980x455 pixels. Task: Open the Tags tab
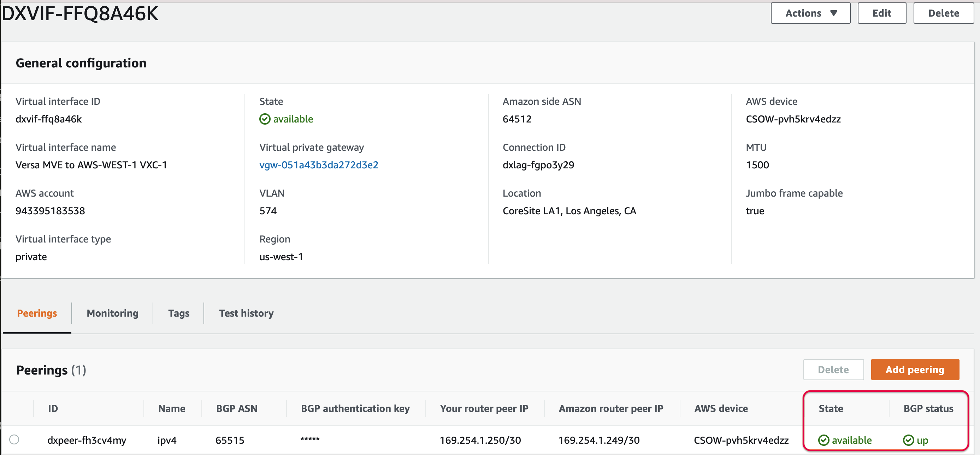[x=178, y=313]
